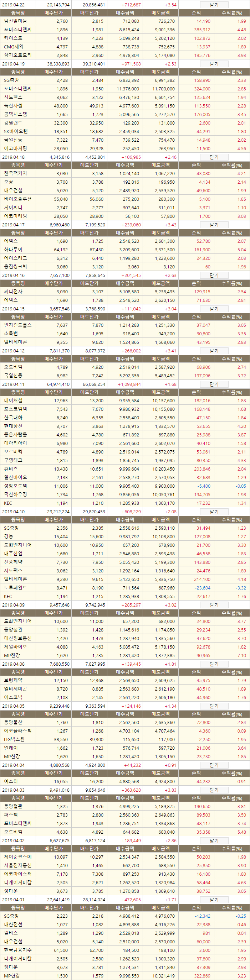This screenshot has height=980, width=250.
Task: Click the 오공 stock row
Action: click(125, 182)
